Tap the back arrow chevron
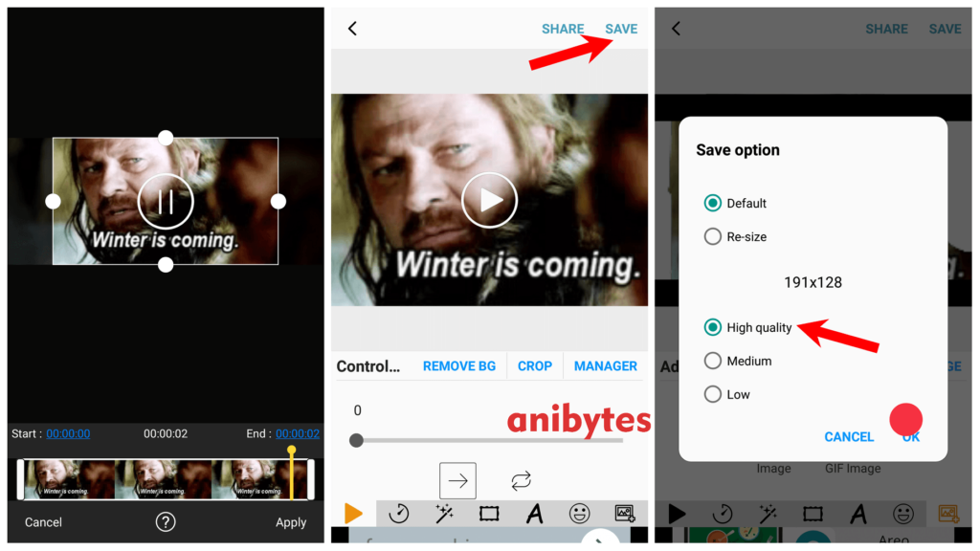Screen dimensions: 980x551 (x=352, y=29)
